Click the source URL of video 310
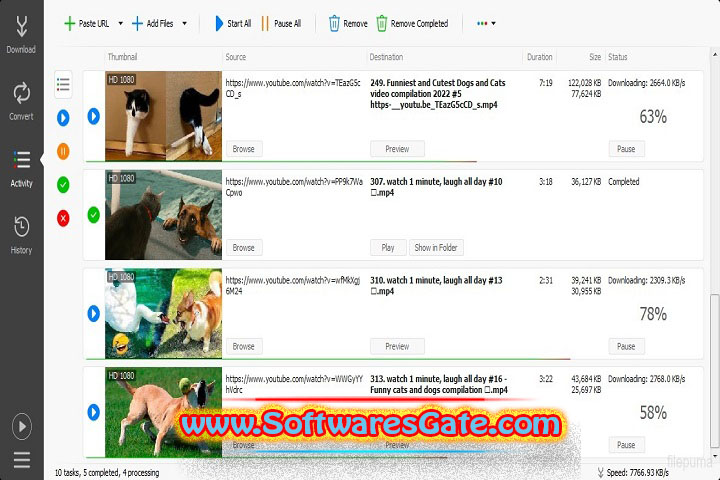Screen dimensions: 720x480 [x=293, y=286]
